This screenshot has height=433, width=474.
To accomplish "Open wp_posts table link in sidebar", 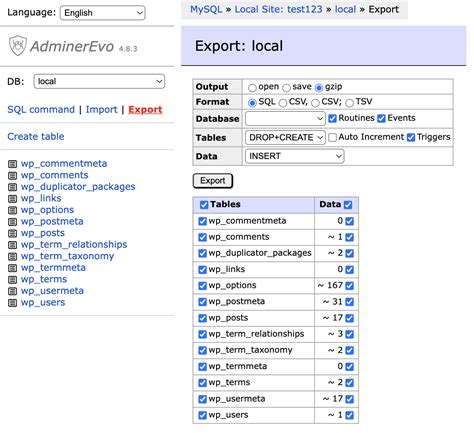I will pyautogui.click(x=42, y=233).
